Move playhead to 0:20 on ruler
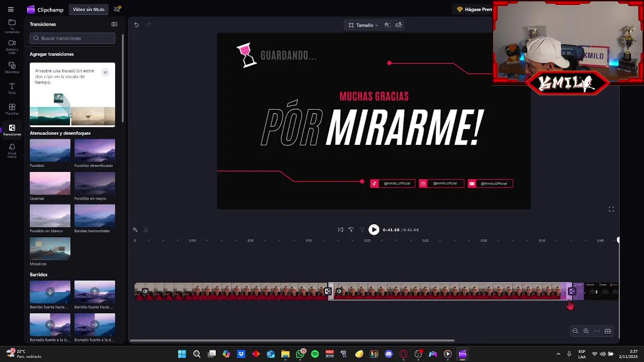 [367, 241]
